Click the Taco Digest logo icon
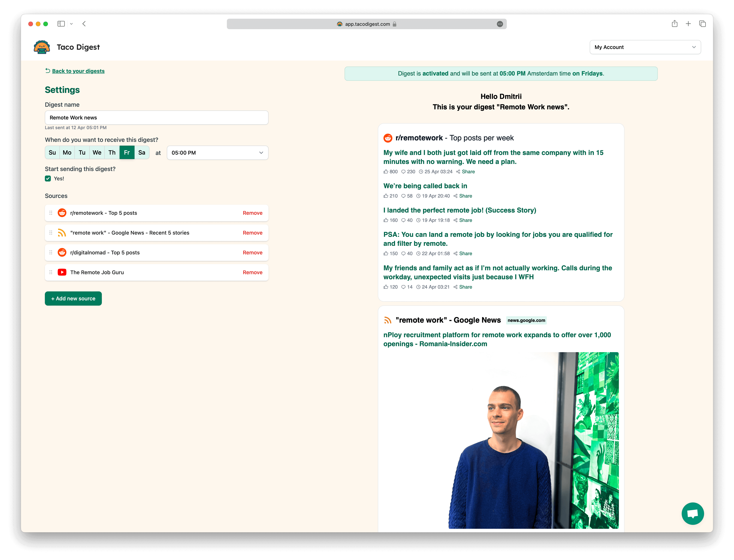Image resolution: width=734 pixels, height=560 pixels. [42, 47]
